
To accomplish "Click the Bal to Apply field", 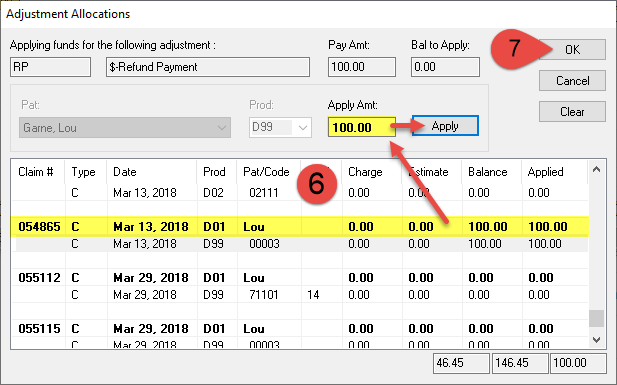I will tap(445, 67).
